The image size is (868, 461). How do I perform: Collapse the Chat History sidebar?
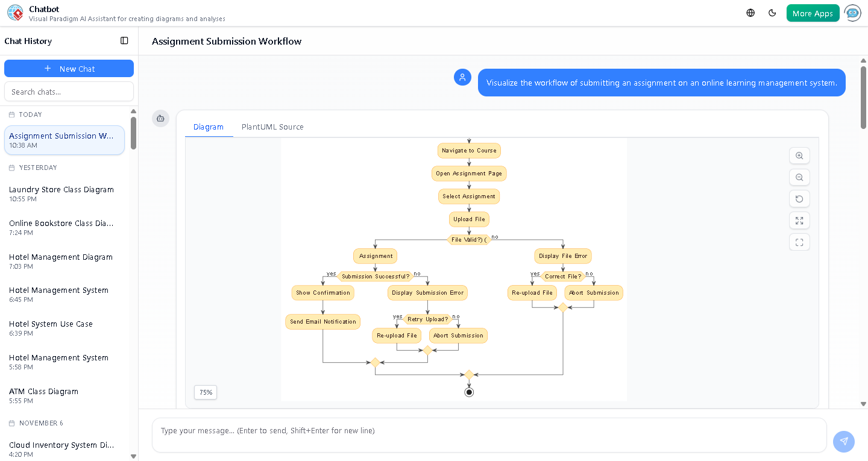click(124, 40)
